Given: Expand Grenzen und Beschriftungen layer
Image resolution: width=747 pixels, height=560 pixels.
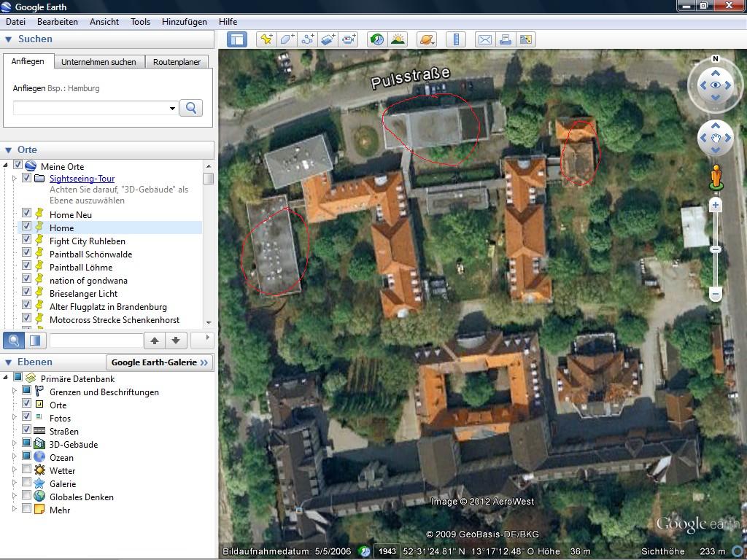Looking at the screenshot, I should pos(15,391).
